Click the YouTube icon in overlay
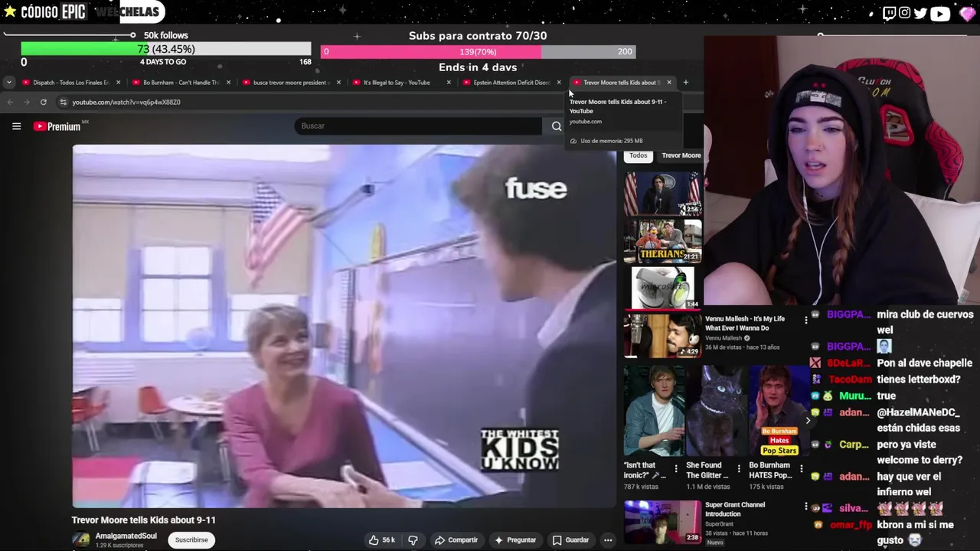The image size is (980, 551). pos(940,13)
